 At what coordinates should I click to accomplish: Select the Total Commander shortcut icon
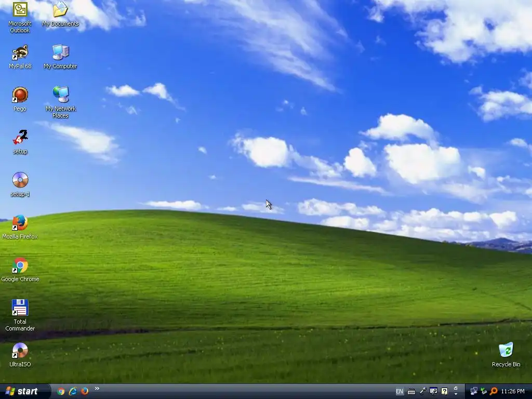tap(20, 315)
